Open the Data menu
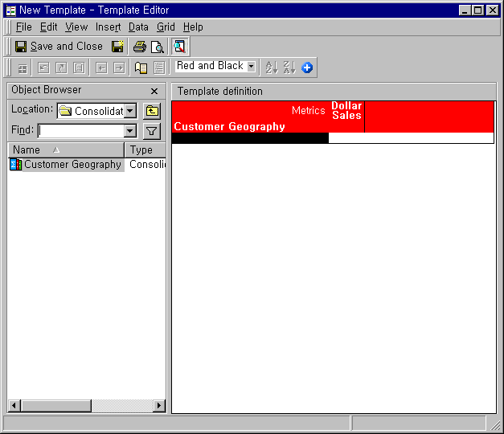Image resolution: width=504 pixels, height=434 pixels. coord(138,27)
